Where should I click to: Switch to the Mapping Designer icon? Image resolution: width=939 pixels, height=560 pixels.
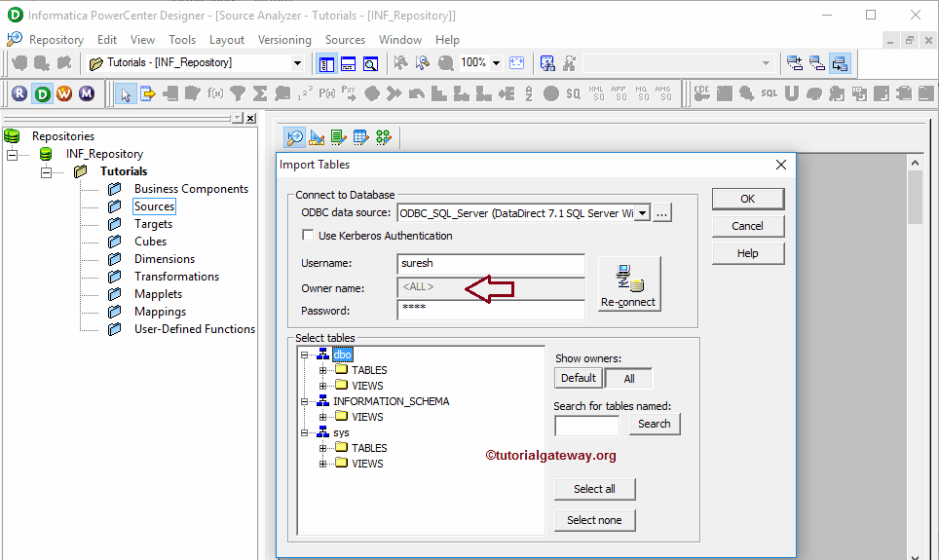[x=383, y=137]
